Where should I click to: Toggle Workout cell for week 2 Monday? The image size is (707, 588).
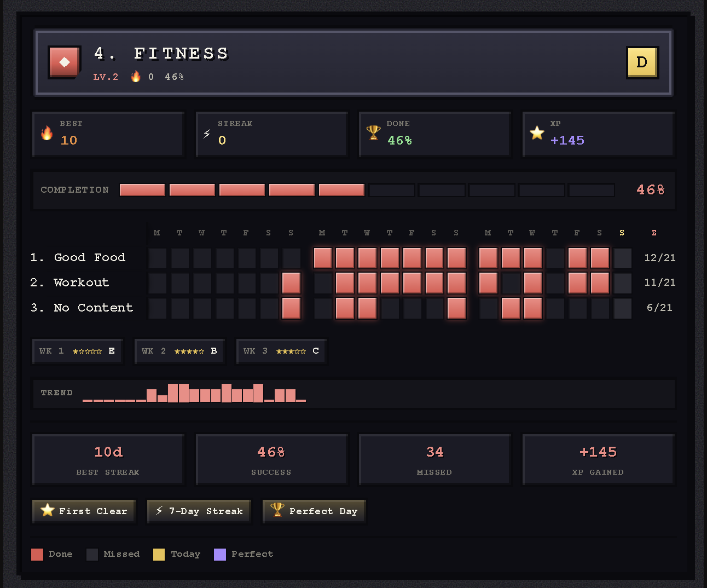tap(322, 283)
